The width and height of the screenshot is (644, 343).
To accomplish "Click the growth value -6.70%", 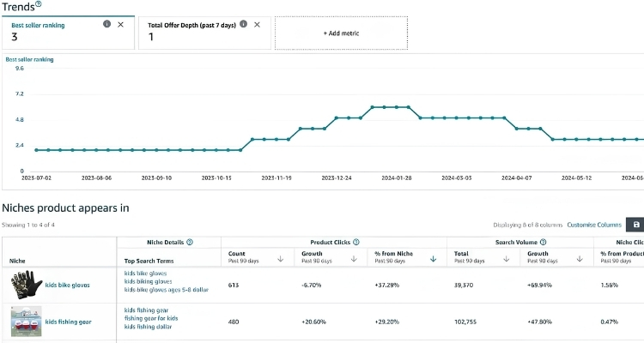I will pos(312,286).
